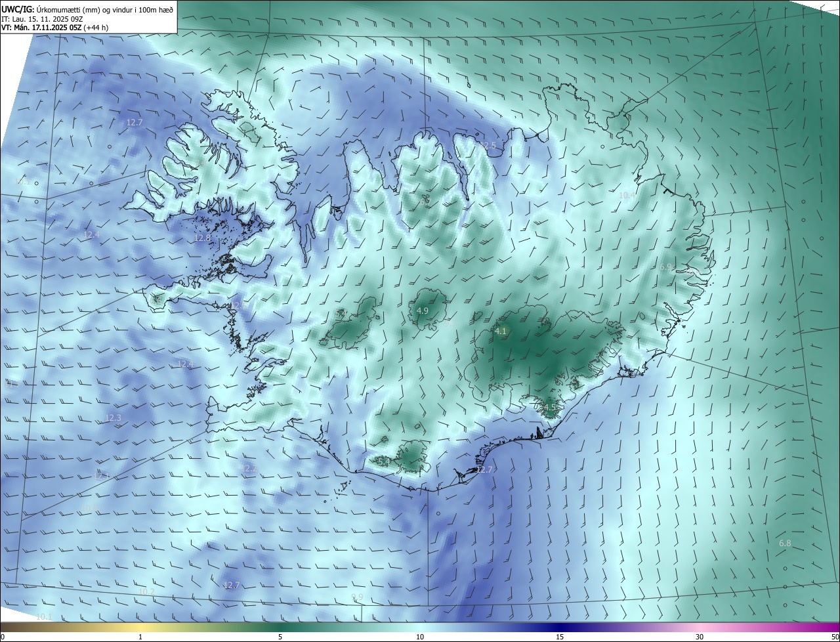Click the color scale tick label 1
Viewport: 840px width, 642px height.
[x=140, y=637]
